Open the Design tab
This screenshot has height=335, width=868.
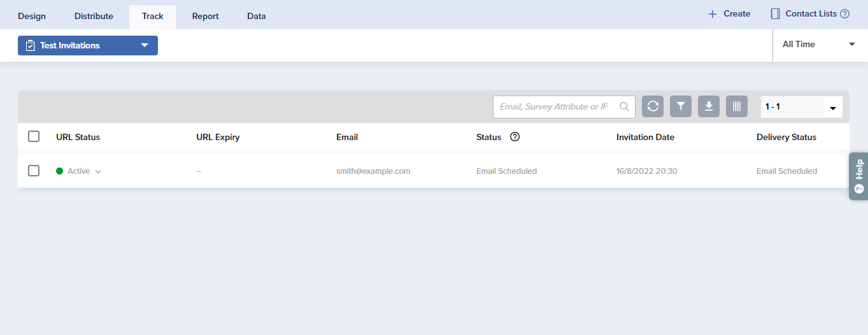click(32, 17)
